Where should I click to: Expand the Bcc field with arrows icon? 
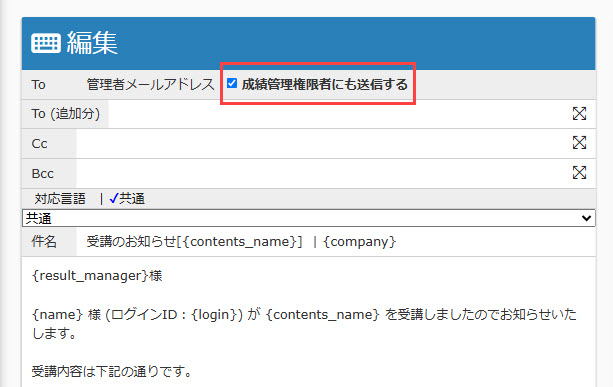579,172
